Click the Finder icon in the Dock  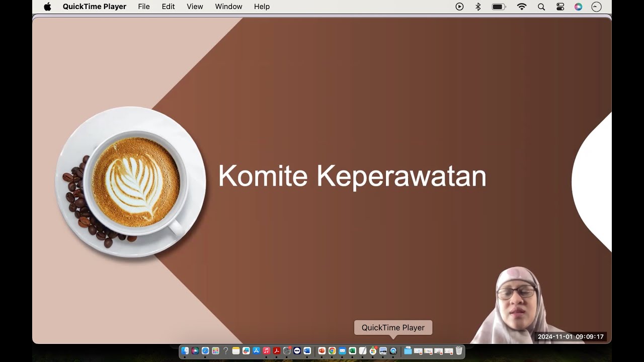[185, 351]
